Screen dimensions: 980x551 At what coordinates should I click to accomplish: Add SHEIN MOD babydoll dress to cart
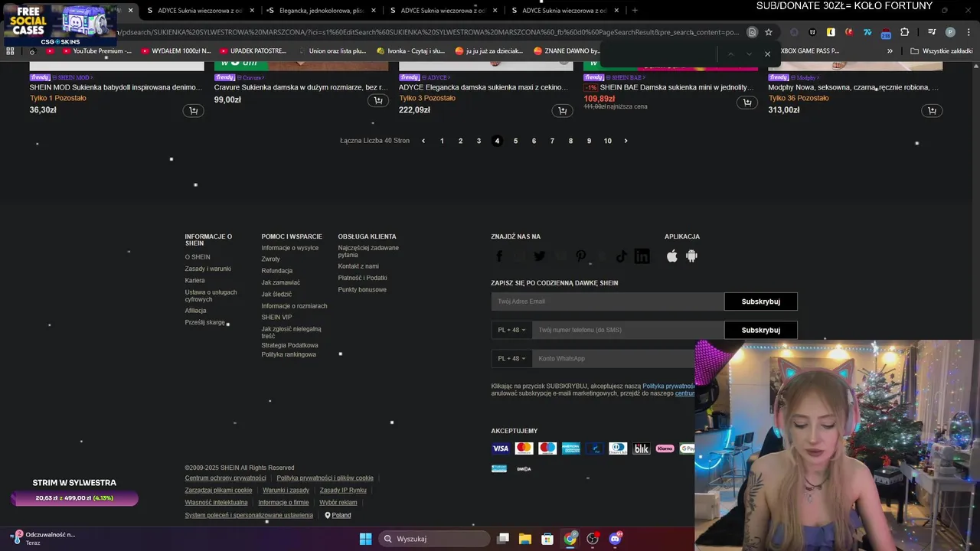193,111
